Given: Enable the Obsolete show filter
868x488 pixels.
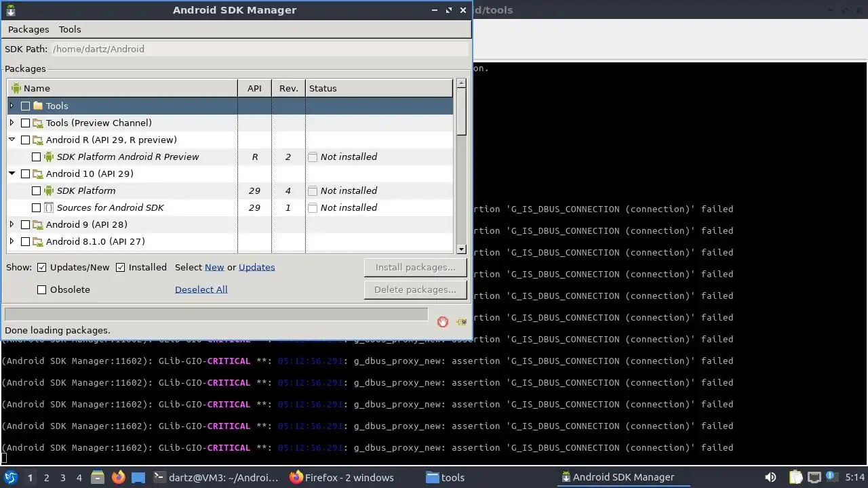Looking at the screenshot, I should 42,289.
